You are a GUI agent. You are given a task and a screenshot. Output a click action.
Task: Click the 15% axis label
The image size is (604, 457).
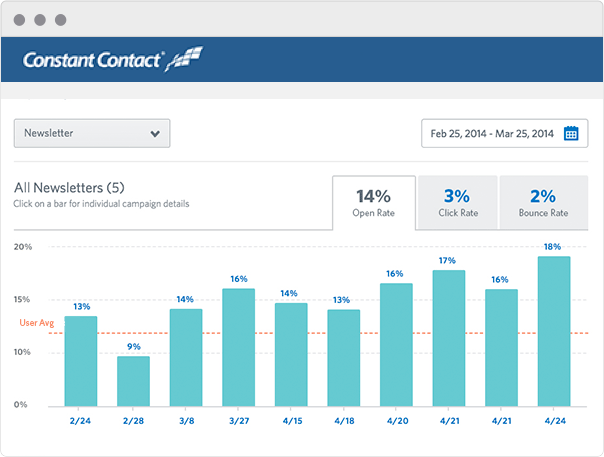pyautogui.click(x=22, y=299)
